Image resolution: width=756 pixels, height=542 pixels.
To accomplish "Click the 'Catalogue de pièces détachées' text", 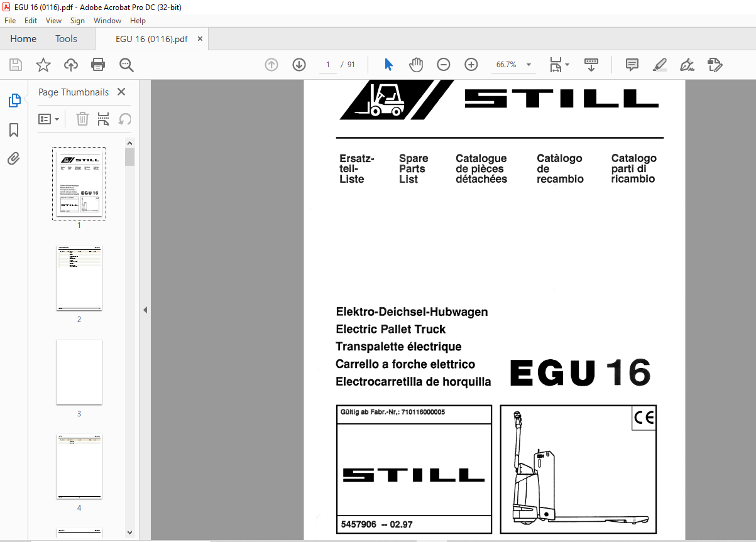I will (481, 169).
